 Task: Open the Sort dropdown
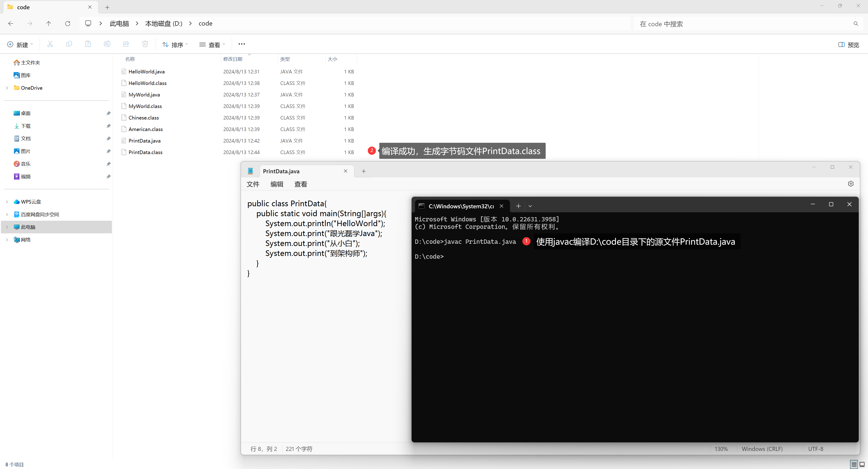[x=175, y=45]
